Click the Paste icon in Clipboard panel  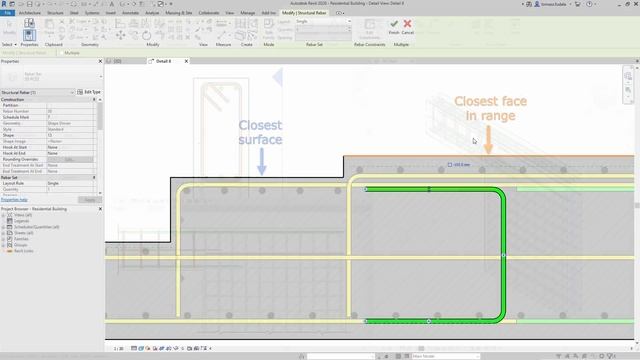pyautogui.click(x=49, y=24)
